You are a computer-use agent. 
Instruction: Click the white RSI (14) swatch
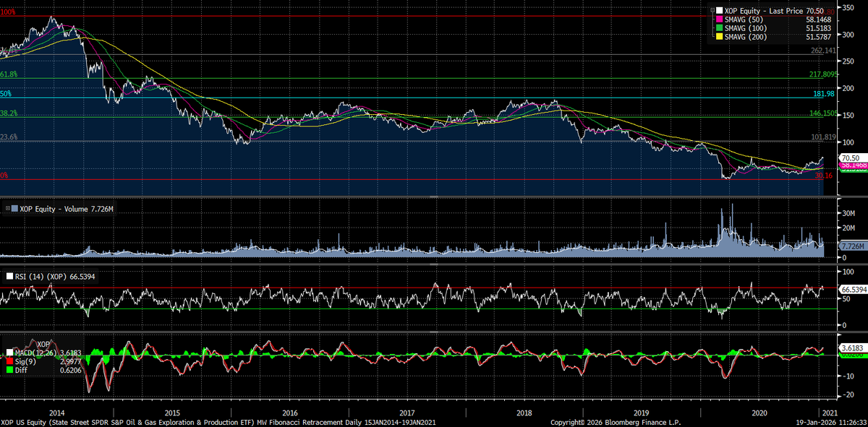click(x=9, y=276)
